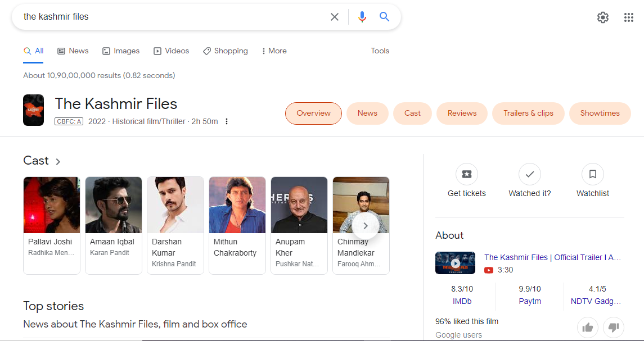Start voice search with microphone
The width and height of the screenshot is (644, 341).
pos(362,17)
